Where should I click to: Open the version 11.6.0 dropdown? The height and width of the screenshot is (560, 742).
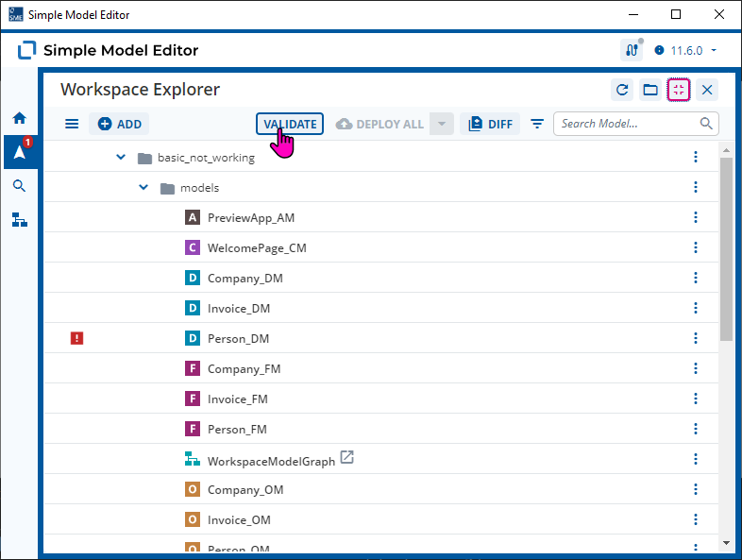[x=686, y=50]
